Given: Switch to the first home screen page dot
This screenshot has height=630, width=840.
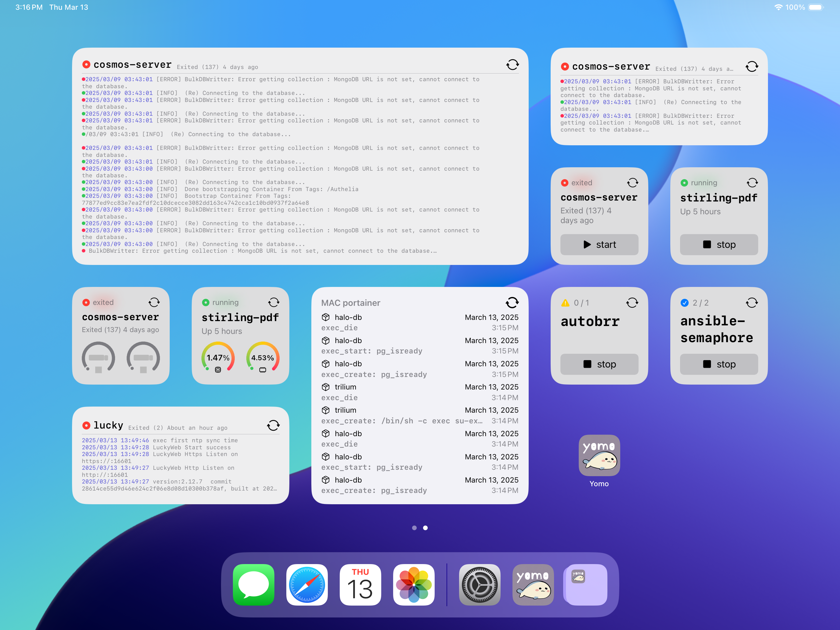Looking at the screenshot, I should click(x=414, y=528).
